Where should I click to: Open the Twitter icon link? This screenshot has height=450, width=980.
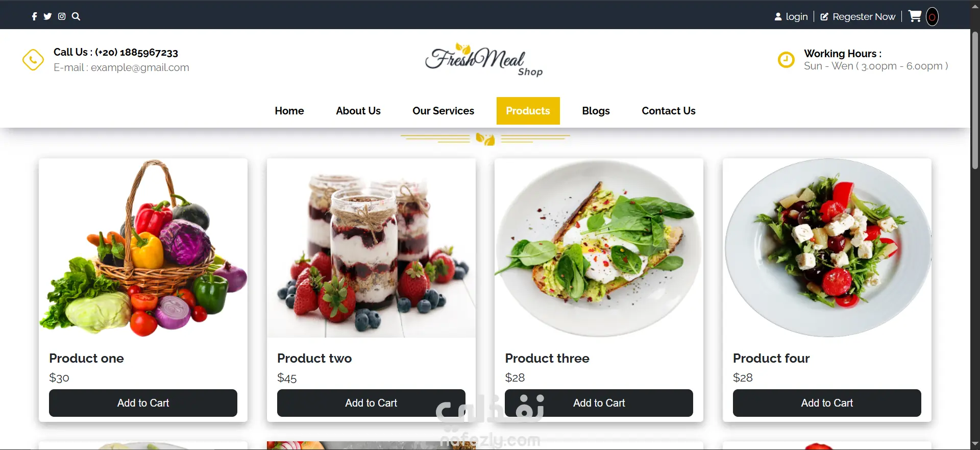click(47, 16)
